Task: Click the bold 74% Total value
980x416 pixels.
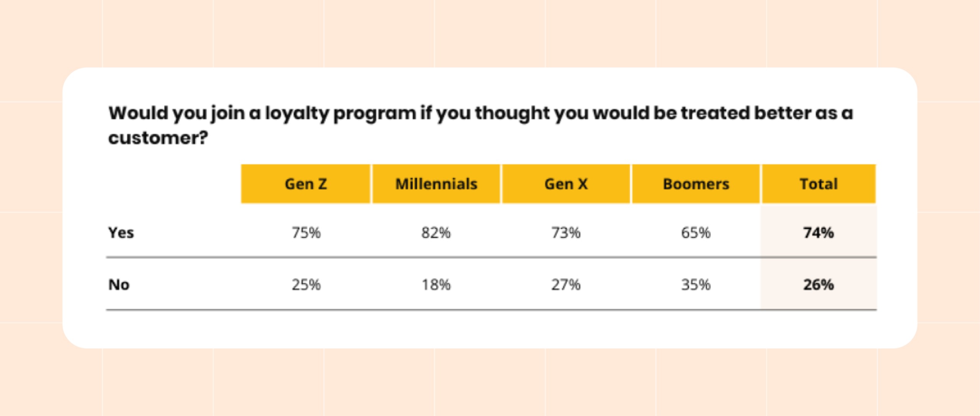Action: point(818,232)
